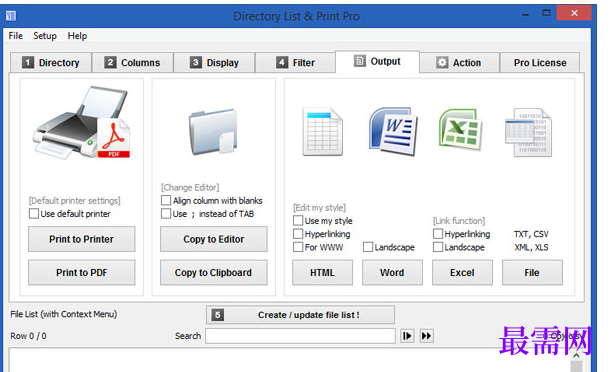
Task: Close the Directory List & Print Pro window
Action: pos(574,13)
